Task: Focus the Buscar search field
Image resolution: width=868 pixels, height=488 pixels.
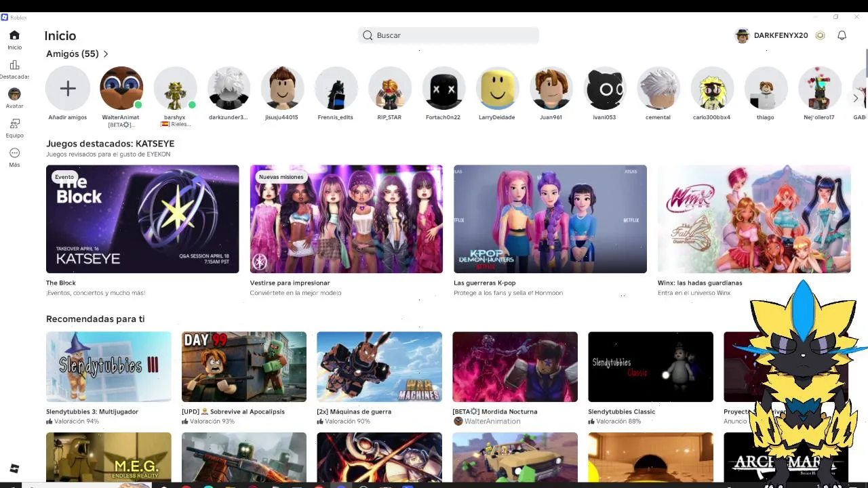Action: coord(448,35)
